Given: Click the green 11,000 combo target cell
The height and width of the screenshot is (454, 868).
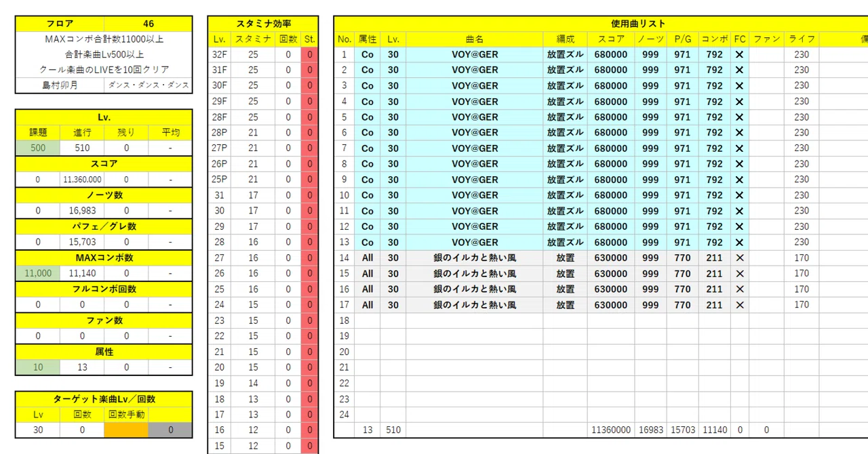Looking at the screenshot, I should click(x=38, y=273).
